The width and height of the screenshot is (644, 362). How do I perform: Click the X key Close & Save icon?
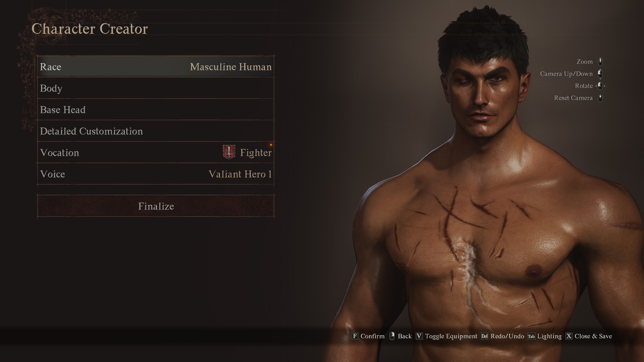click(x=569, y=336)
